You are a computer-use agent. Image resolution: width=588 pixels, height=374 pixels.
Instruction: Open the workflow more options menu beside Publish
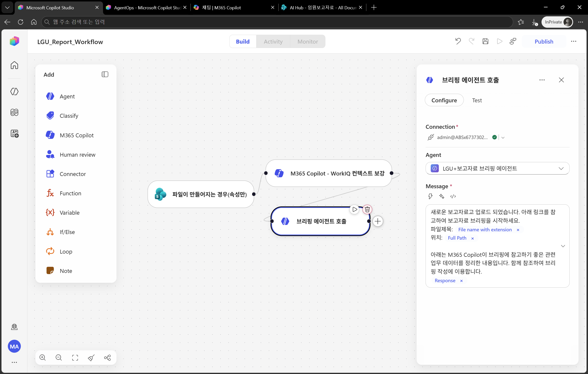[574, 41]
